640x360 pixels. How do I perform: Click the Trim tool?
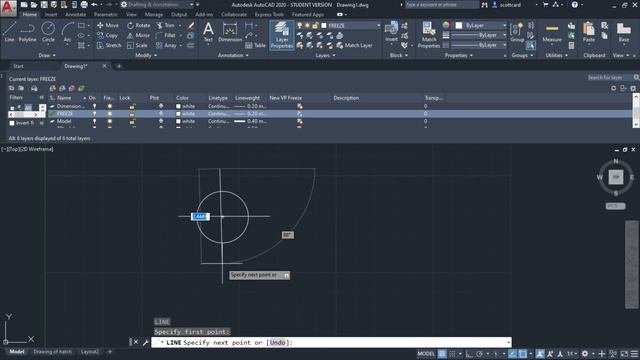tap(166, 25)
